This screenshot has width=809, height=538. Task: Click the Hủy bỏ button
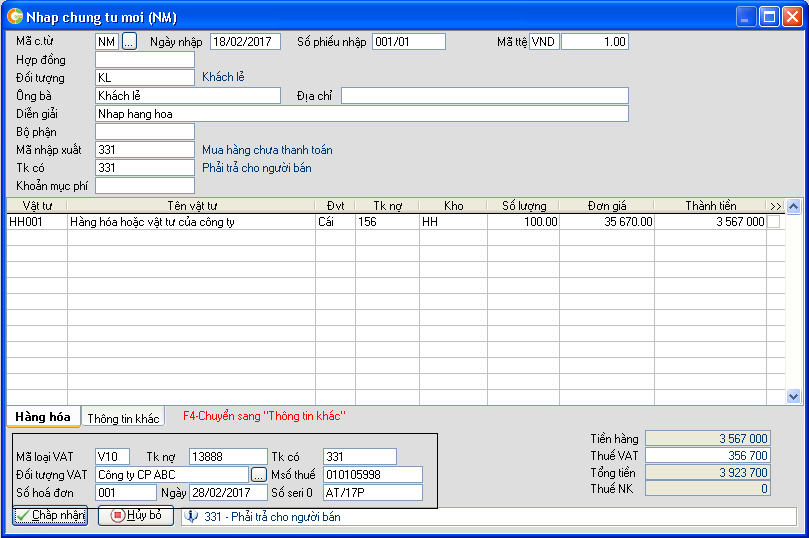pyautogui.click(x=136, y=515)
